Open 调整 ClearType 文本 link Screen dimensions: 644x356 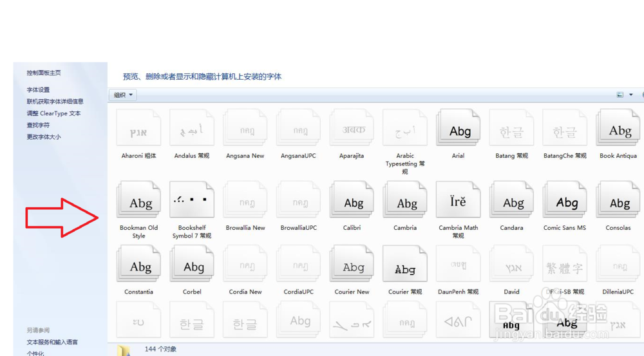[x=54, y=113]
